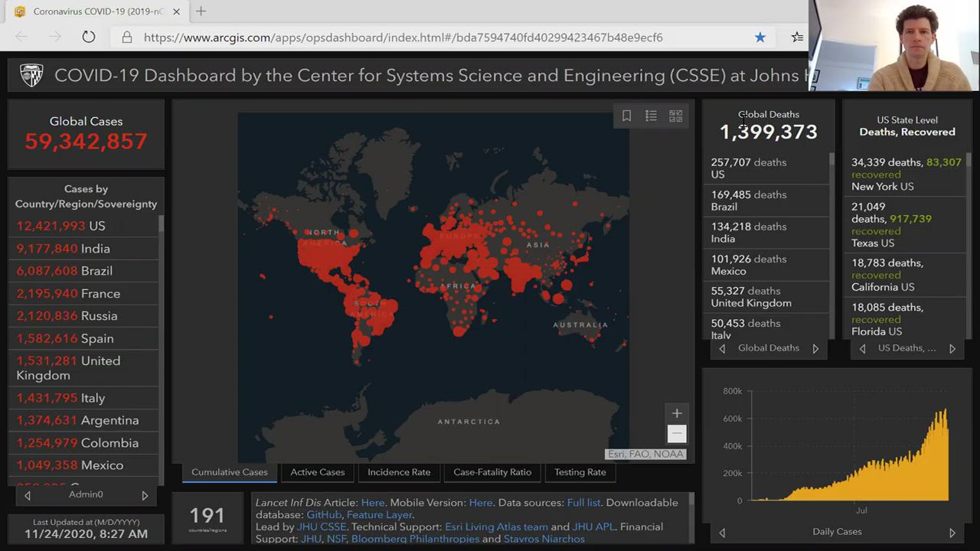Close the Coronavirus COVID-19 browser tab

click(x=176, y=11)
